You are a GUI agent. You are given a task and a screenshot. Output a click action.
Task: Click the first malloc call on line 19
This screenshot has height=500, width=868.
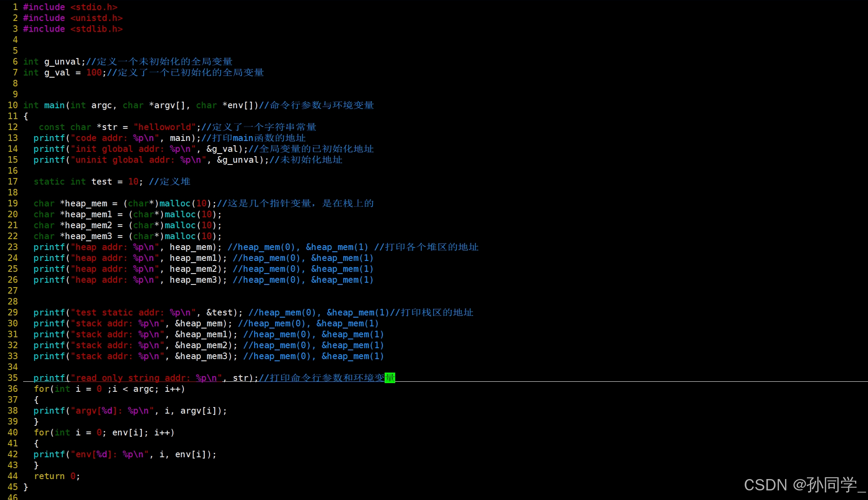(x=175, y=203)
